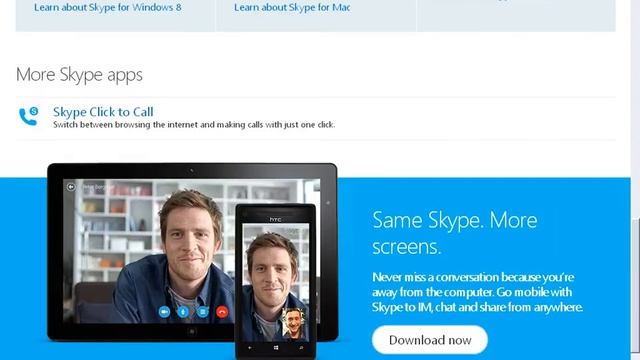The height and width of the screenshot is (360, 640).
Task: Click the back arrow on the HTC phone
Action: pos(250,348)
